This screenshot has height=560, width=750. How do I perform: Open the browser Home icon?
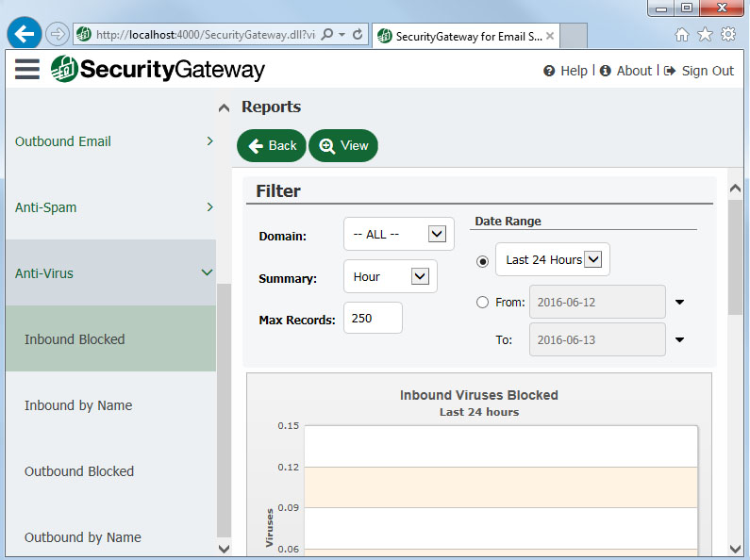coord(681,34)
